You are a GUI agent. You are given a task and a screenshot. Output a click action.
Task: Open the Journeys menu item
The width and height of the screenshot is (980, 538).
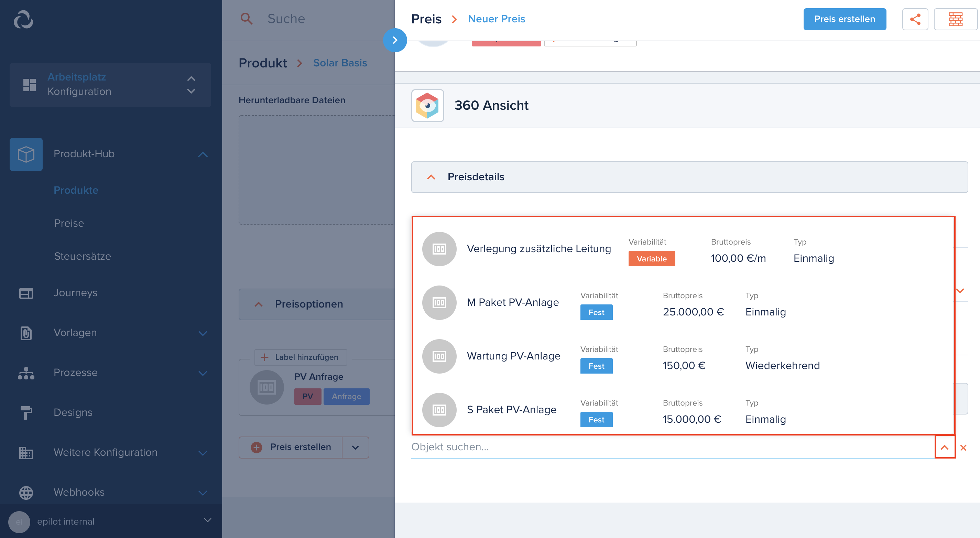tap(75, 293)
